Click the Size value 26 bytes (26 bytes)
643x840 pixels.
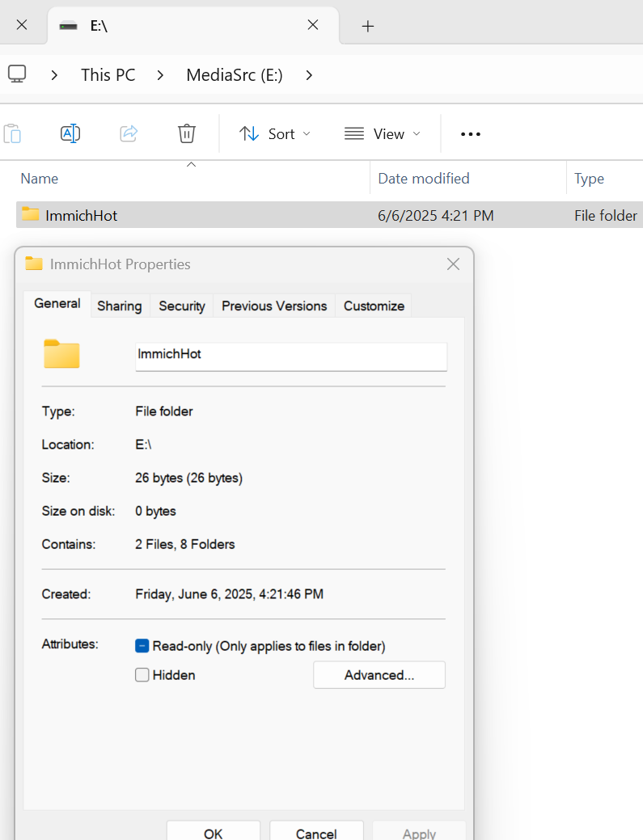pos(188,478)
